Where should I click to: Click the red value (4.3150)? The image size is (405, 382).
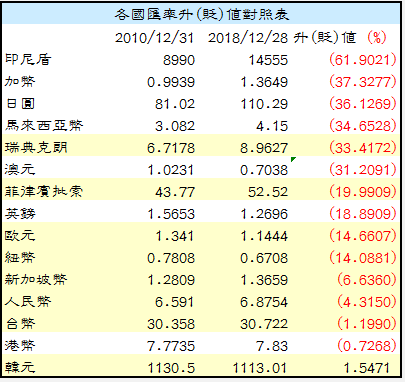367,302
